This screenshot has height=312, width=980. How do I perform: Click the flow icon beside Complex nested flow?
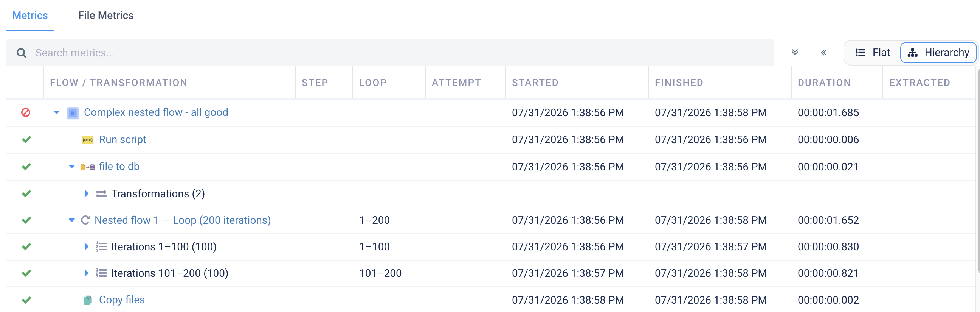[73, 113]
